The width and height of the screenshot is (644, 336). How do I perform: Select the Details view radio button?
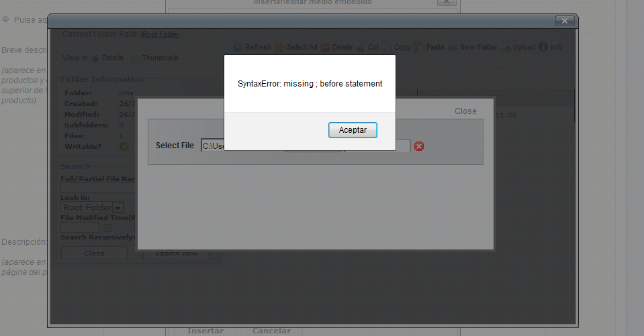click(95, 58)
